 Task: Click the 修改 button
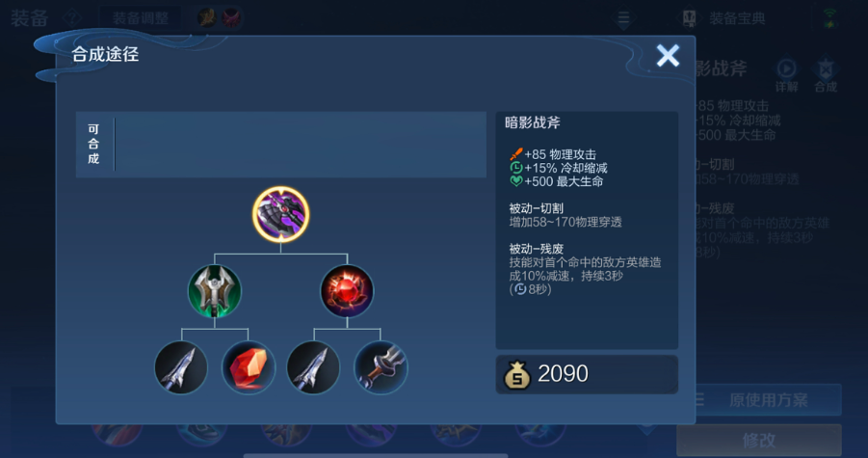(x=759, y=441)
